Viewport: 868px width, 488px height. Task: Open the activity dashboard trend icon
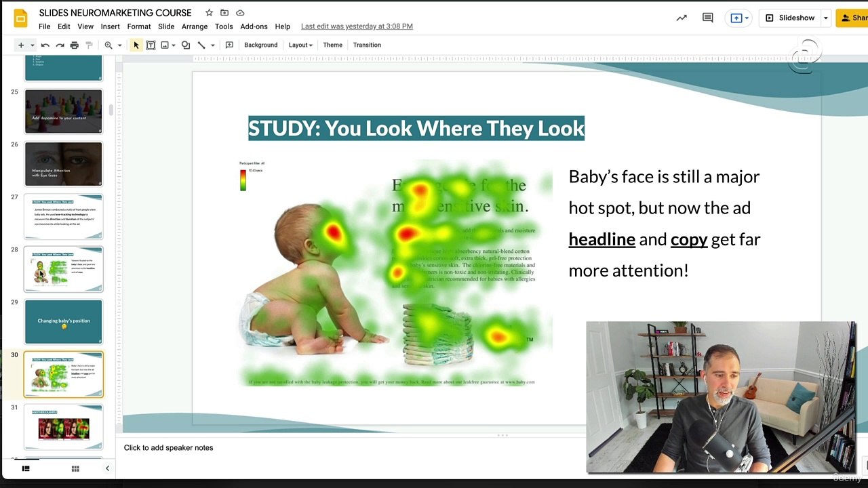point(682,18)
